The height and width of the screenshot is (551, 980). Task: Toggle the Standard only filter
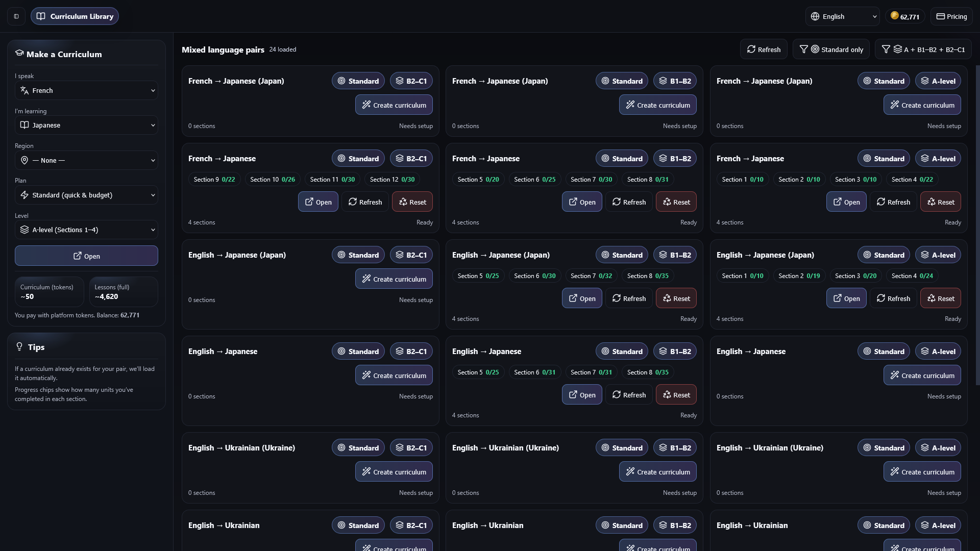click(x=831, y=49)
